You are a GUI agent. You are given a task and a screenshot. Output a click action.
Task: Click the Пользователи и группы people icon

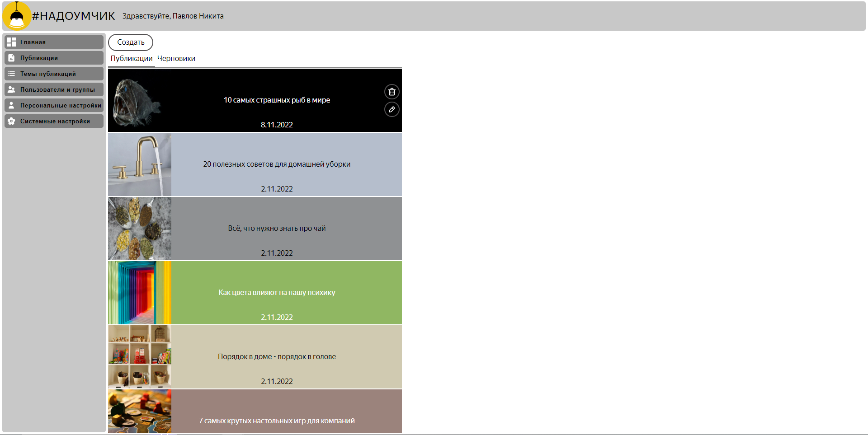(11, 89)
